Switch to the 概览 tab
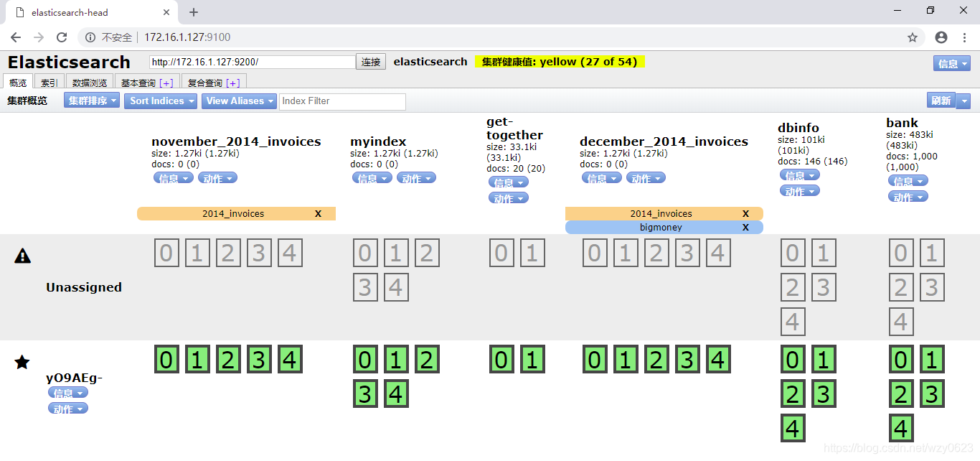980x461 pixels. tap(18, 83)
